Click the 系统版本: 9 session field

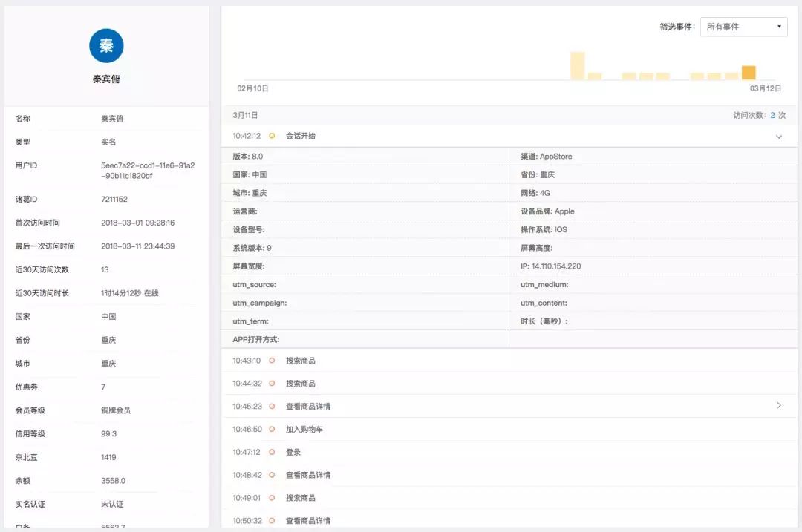pyautogui.click(x=365, y=249)
